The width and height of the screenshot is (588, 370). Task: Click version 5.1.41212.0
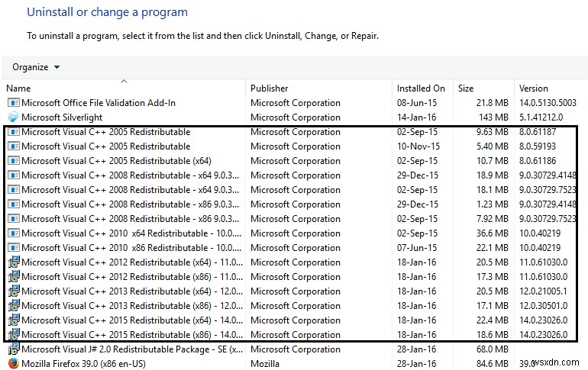pyautogui.click(x=541, y=117)
